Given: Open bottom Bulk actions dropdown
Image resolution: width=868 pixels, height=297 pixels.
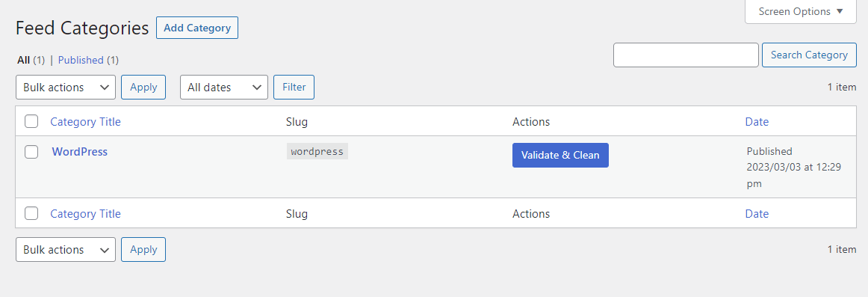Looking at the screenshot, I should pyautogui.click(x=66, y=249).
